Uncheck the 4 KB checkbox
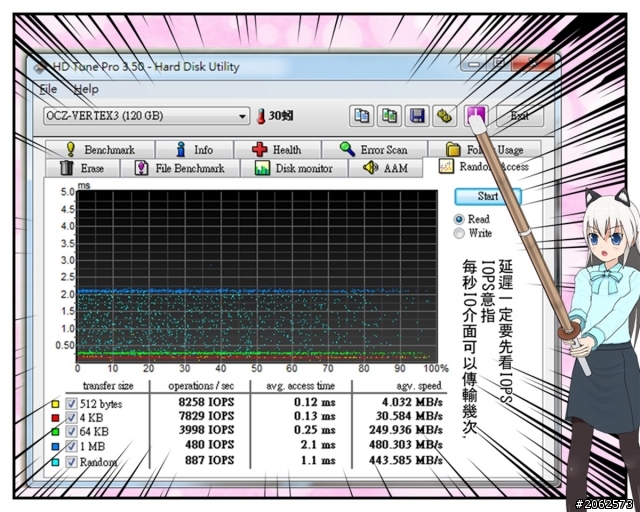 click(71, 418)
